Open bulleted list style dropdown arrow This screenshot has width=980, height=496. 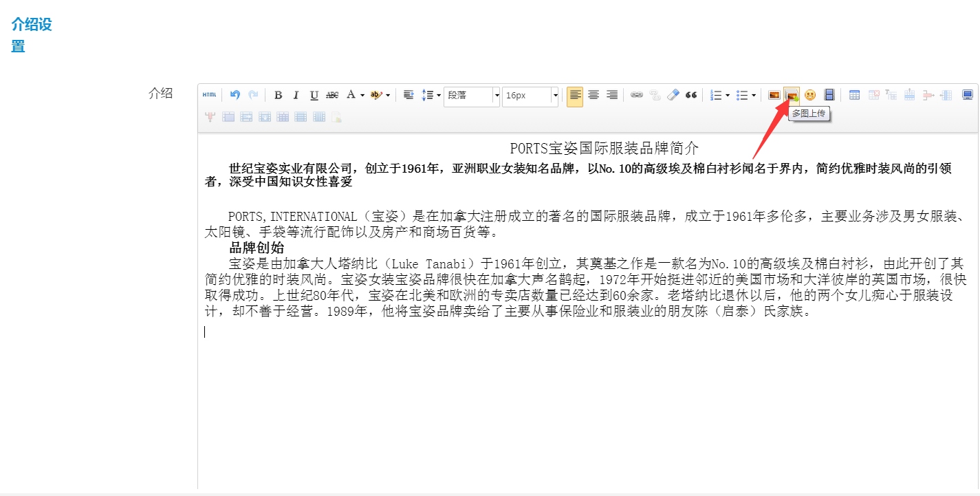(x=754, y=95)
